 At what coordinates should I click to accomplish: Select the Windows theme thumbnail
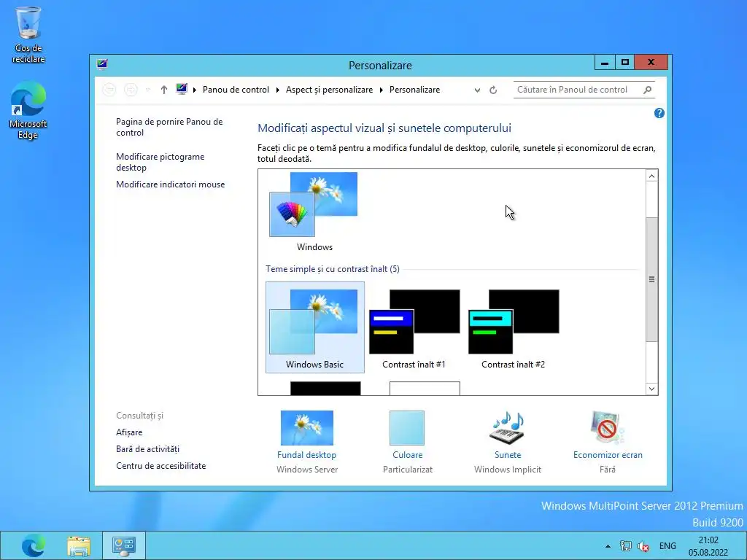(314, 212)
